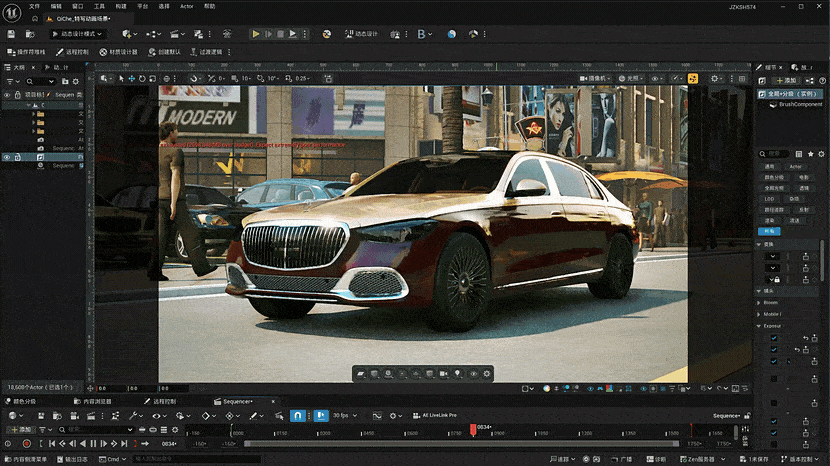Open the Actor menu in the menu bar
This screenshot has height=466, width=830.
pyautogui.click(x=187, y=6)
